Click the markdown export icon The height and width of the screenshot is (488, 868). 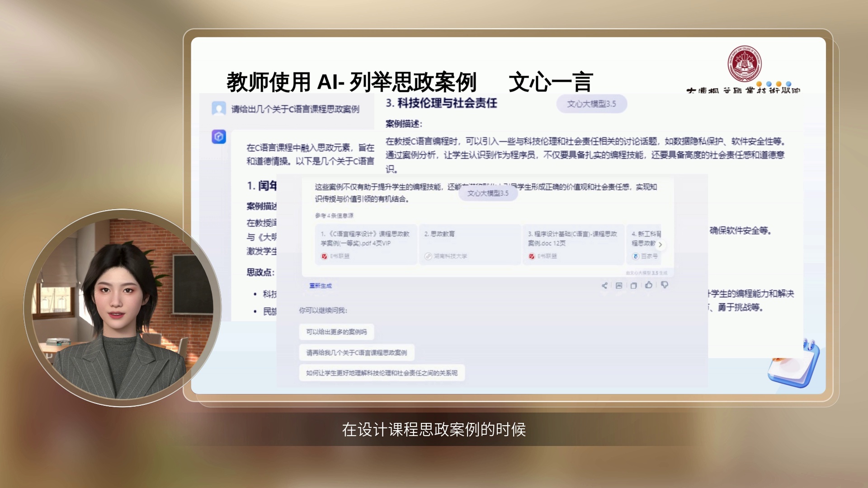[619, 286]
